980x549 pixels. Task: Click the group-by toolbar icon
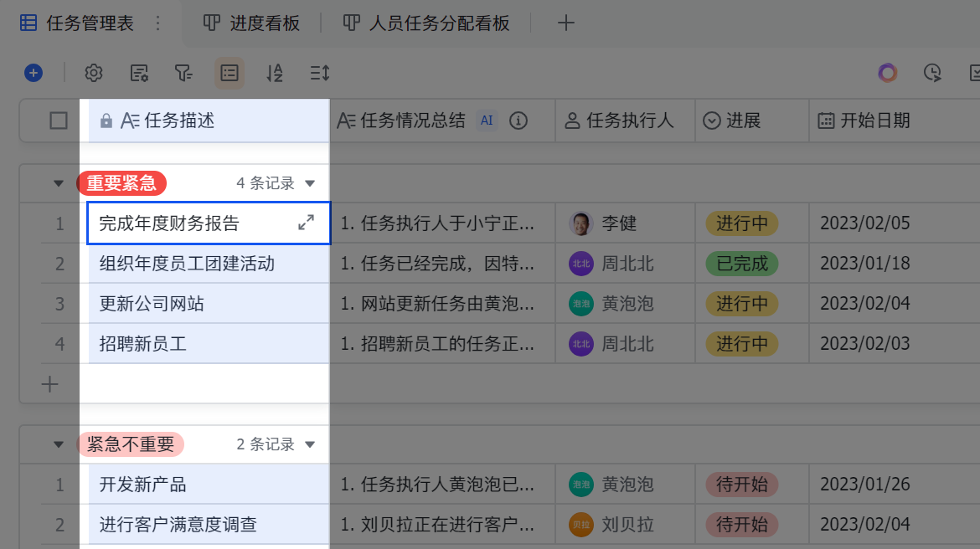pos(230,73)
